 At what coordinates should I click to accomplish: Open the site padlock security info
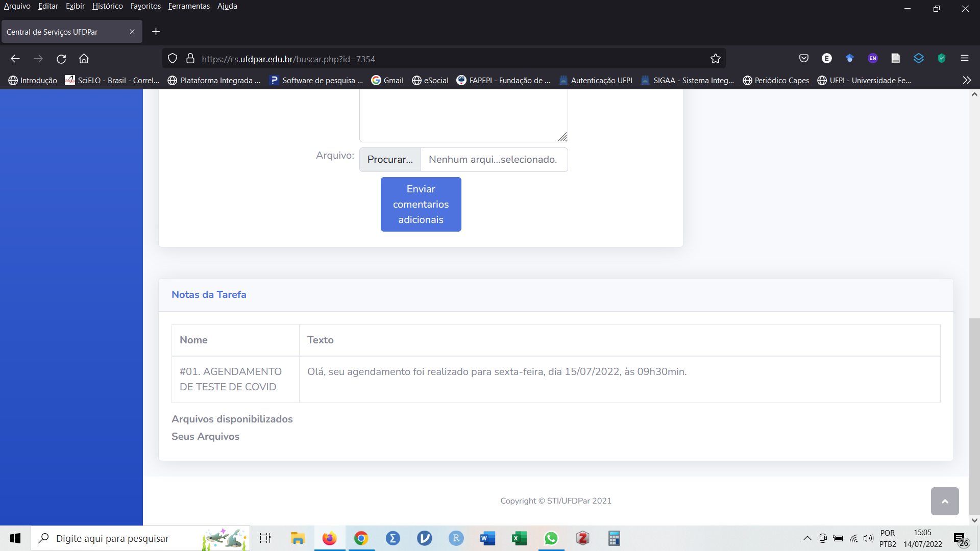[190, 59]
